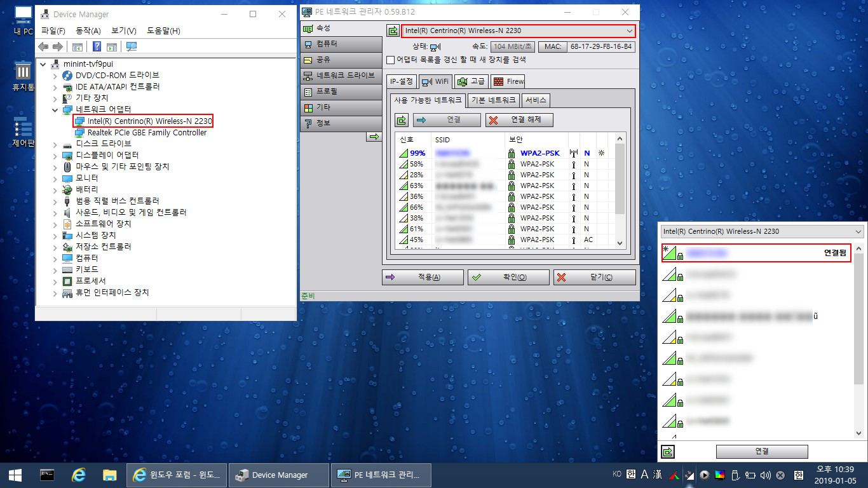The image size is (868, 488).
Task: Select the 네트워크 드라이브 sidebar item
Action: click(341, 76)
